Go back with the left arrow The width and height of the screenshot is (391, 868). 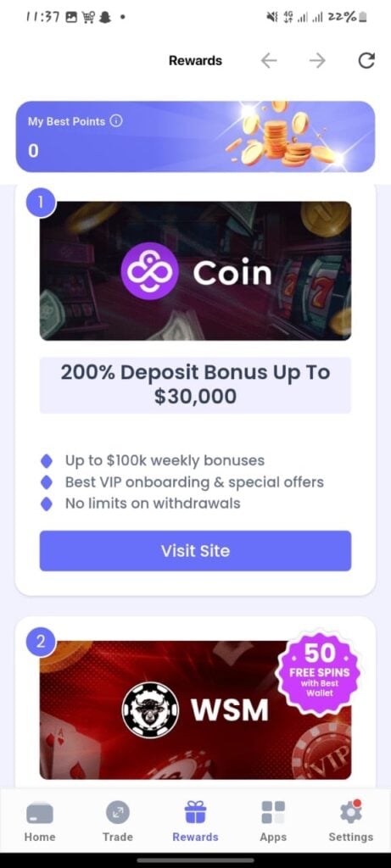pyautogui.click(x=269, y=60)
